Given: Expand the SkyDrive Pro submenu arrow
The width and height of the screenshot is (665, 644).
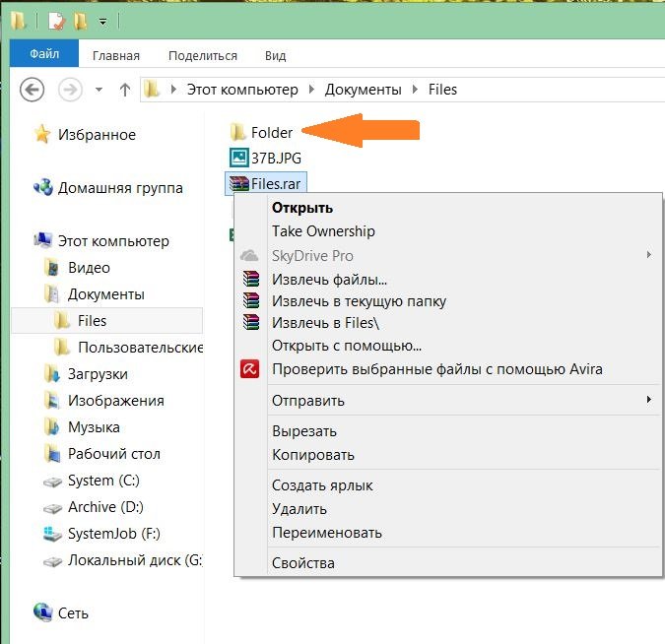Looking at the screenshot, I should [648, 256].
